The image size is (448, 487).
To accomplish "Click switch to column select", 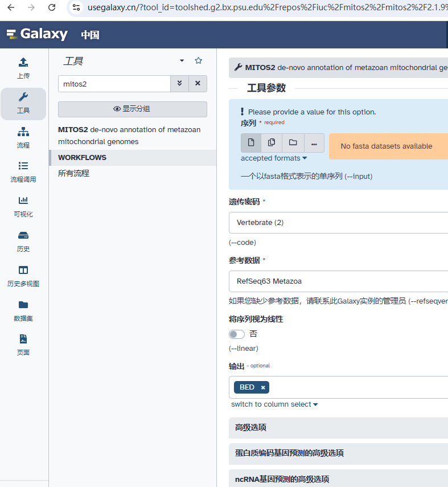I will [x=274, y=404].
